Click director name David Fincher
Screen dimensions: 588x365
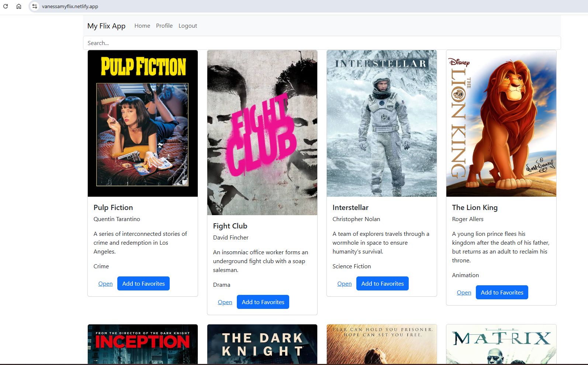pyautogui.click(x=231, y=237)
